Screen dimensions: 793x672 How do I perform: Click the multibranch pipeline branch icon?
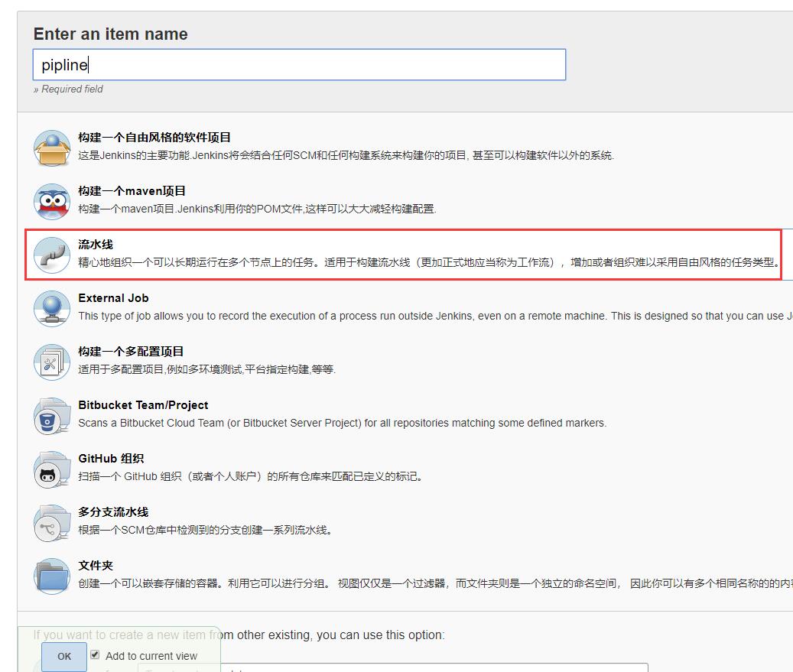[51, 524]
